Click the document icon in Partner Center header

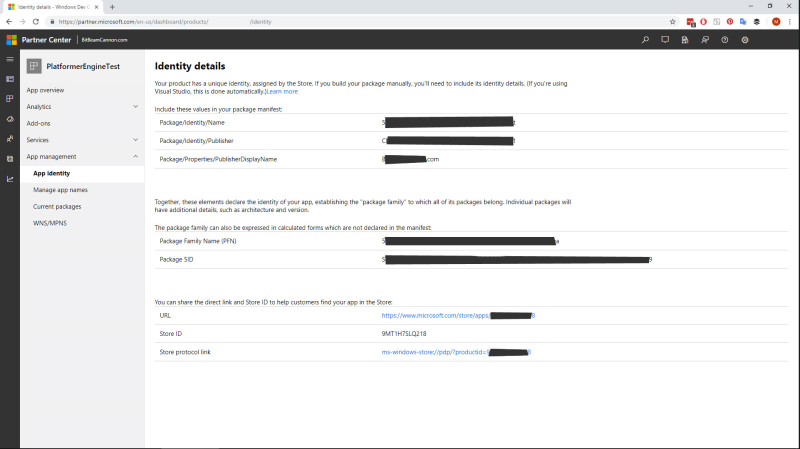(685, 40)
